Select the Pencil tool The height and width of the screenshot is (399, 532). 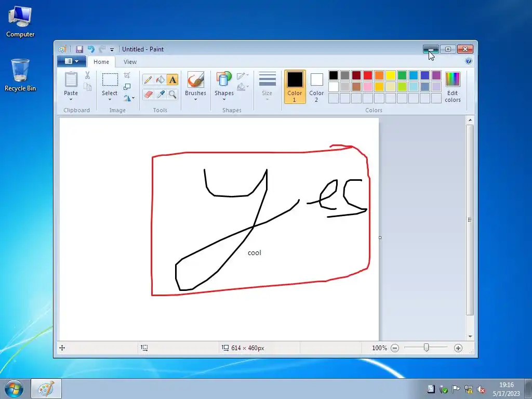pos(148,79)
